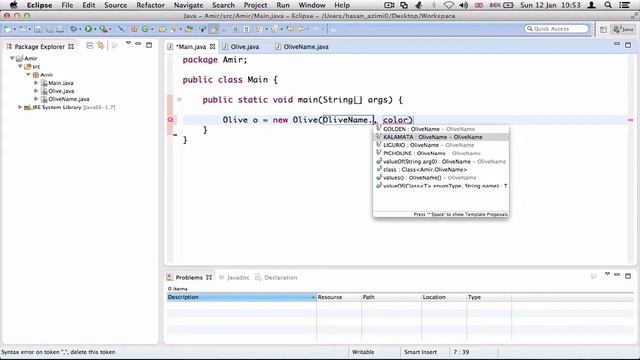
Task: Collapse the src folder node
Action: coord(20,66)
